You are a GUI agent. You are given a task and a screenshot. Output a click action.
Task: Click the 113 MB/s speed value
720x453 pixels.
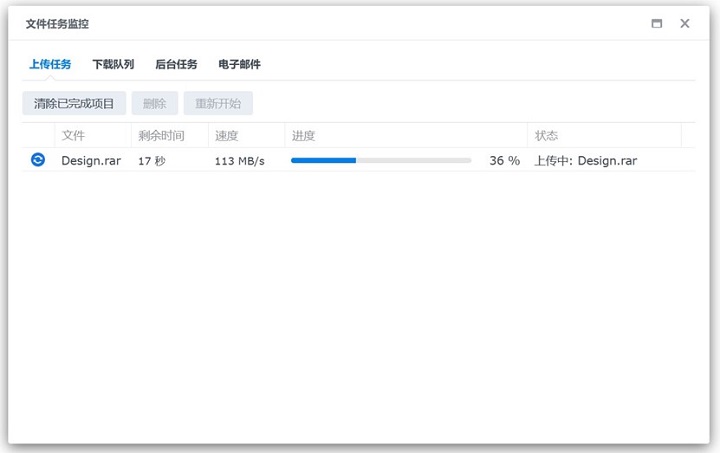(240, 161)
